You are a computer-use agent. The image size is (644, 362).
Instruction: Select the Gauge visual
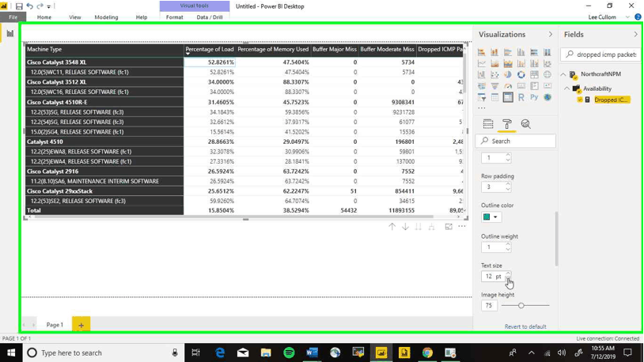(508, 86)
